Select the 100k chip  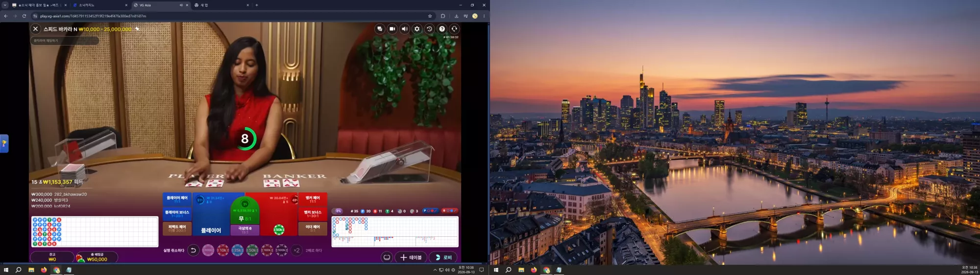(x=267, y=250)
